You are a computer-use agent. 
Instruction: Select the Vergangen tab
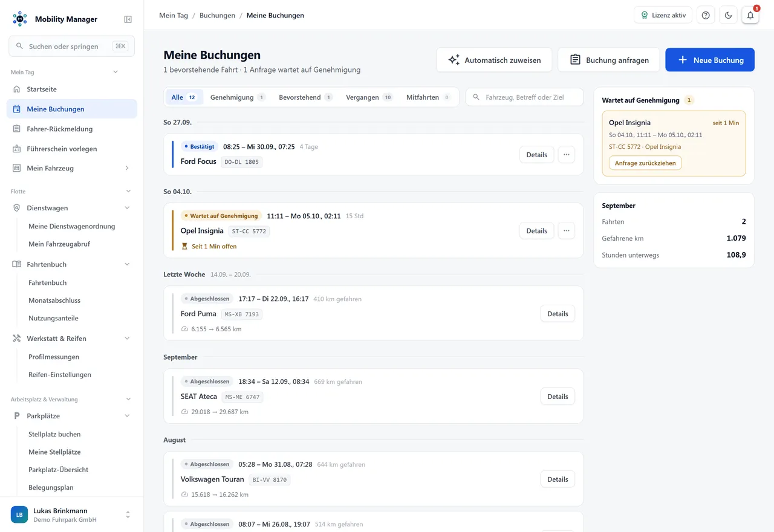[x=369, y=97]
